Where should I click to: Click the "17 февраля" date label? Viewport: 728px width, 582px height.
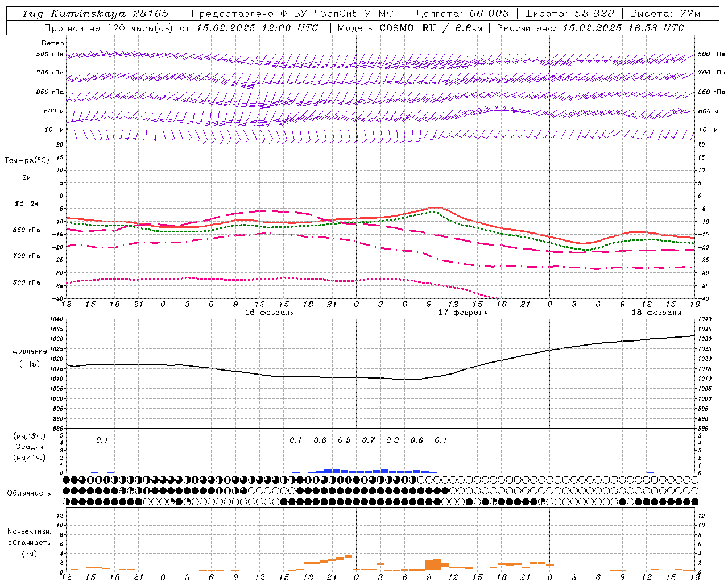point(463,313)
